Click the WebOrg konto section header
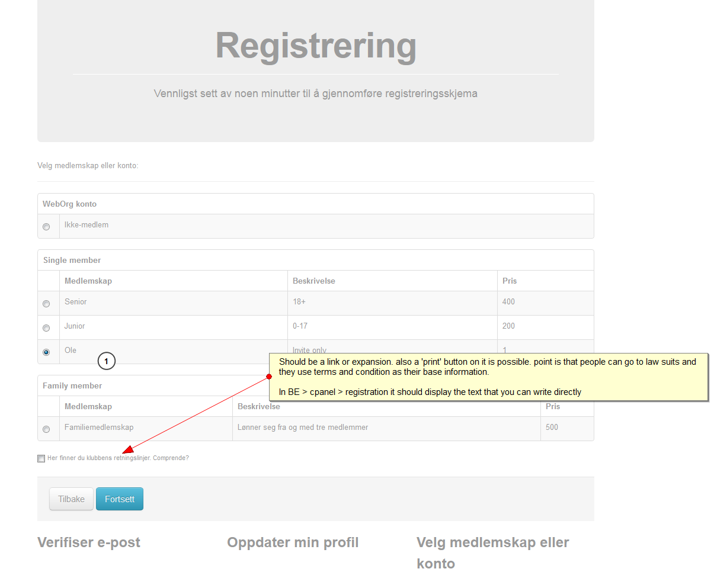 [69, 204]
